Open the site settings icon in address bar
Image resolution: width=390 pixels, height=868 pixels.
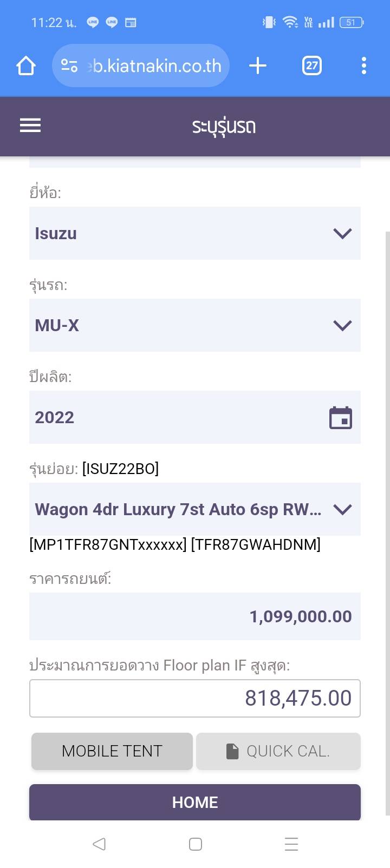pos(69,66)
